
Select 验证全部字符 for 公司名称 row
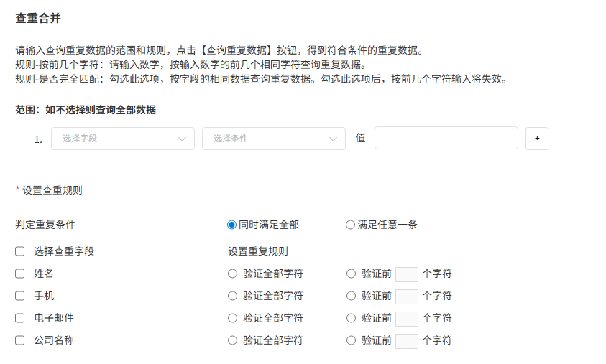click(x=232, y=340)
